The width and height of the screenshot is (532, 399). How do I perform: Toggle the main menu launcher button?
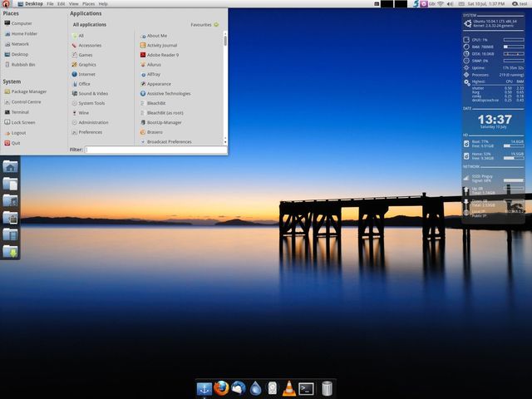coord(6,4)
